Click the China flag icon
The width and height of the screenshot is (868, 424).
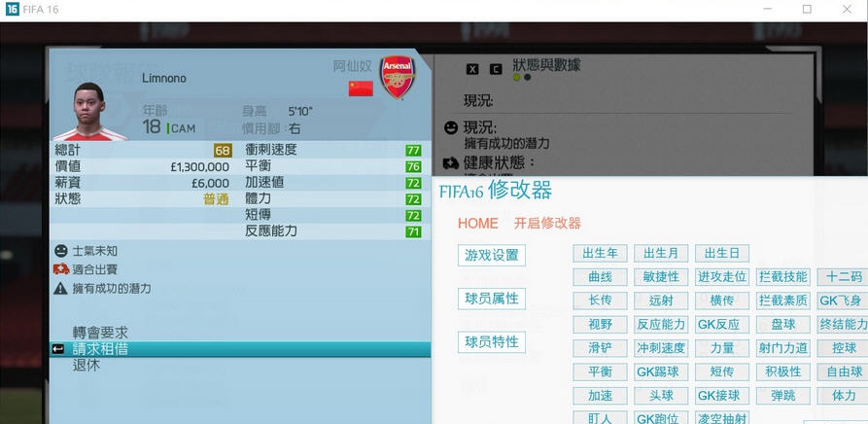pyautogui.click(x=361, y=88)
